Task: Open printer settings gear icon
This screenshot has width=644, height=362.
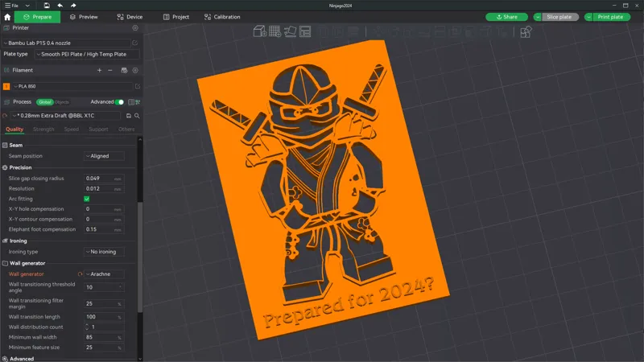Action: (135, 28)
